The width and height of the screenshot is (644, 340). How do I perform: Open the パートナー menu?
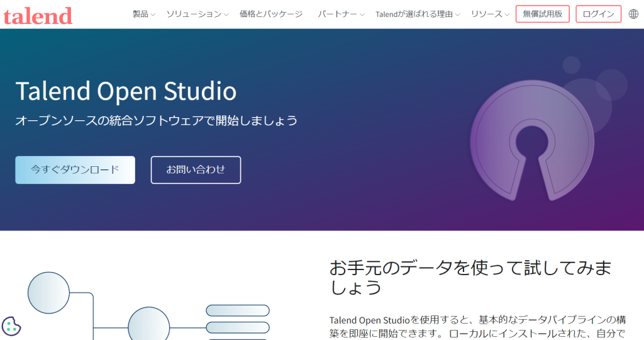pos(341,14)
